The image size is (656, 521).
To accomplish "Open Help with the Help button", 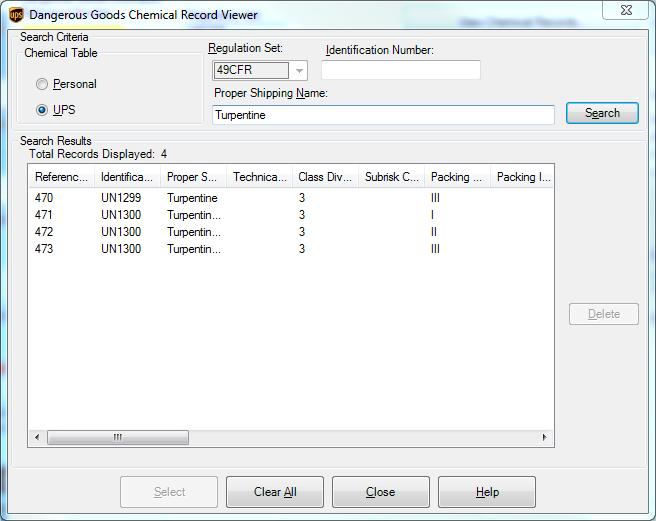I will click(x=487, y=492).
